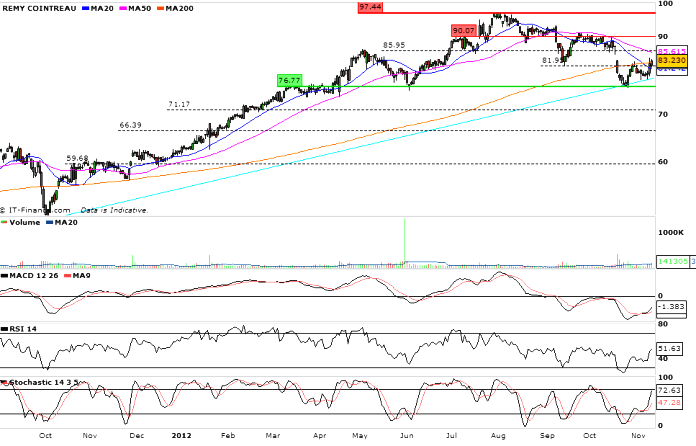Click the 100 label on price axis

[666, 4]
